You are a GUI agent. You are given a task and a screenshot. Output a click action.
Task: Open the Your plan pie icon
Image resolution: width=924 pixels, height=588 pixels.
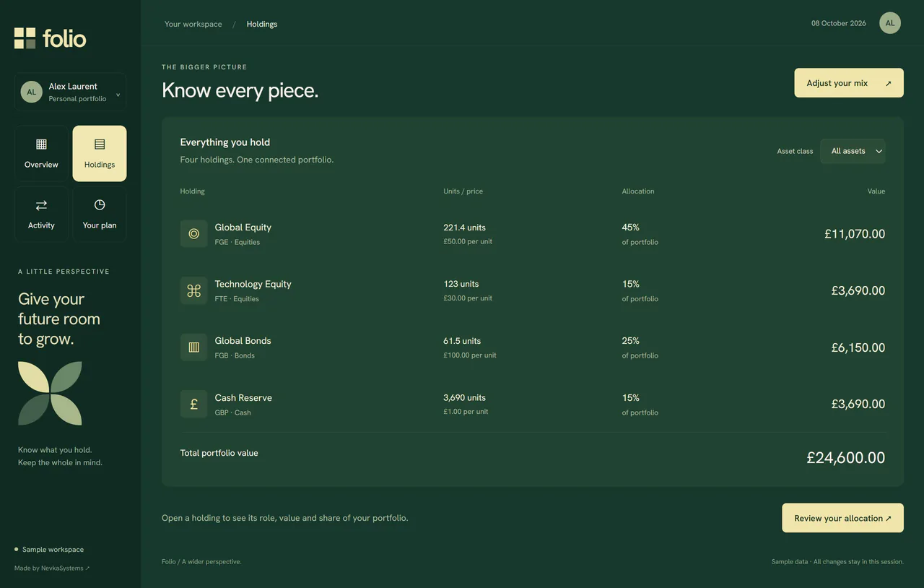click(100, 205)
